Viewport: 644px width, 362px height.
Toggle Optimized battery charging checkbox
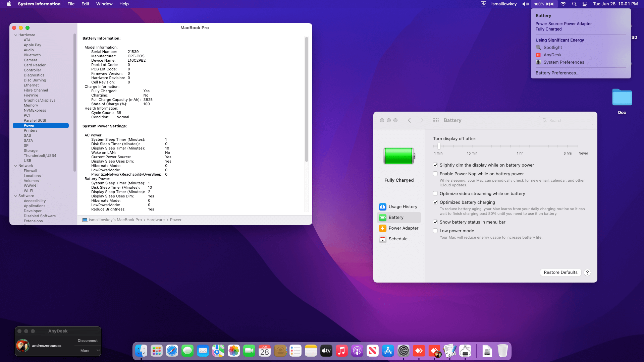pos(435,202)
